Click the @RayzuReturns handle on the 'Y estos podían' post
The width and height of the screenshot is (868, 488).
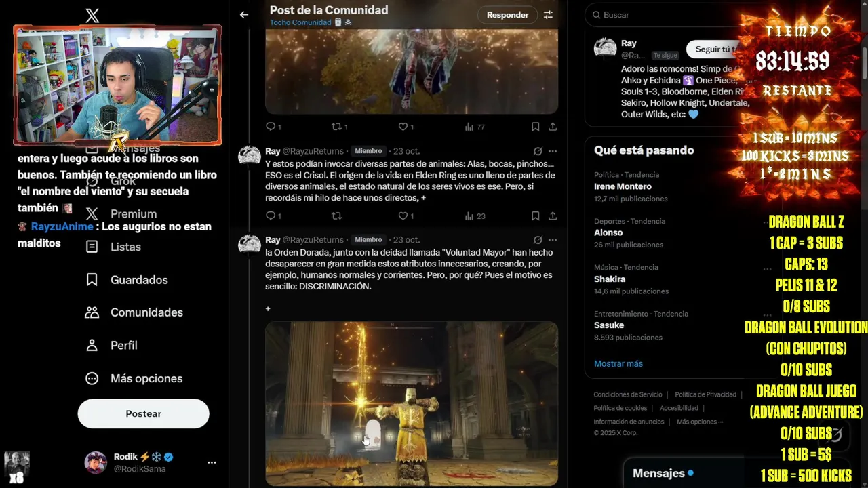click(313, 151)
